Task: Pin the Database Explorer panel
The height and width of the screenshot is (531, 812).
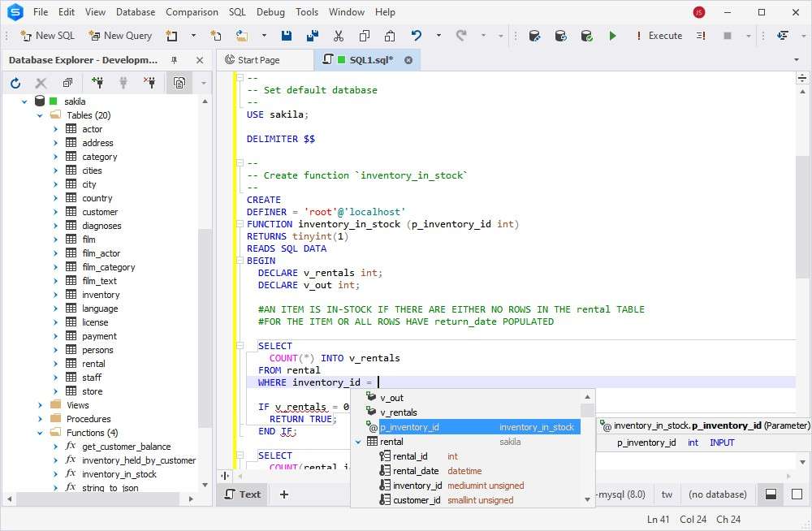Action: pyautogui.click(x=174, y=60)
